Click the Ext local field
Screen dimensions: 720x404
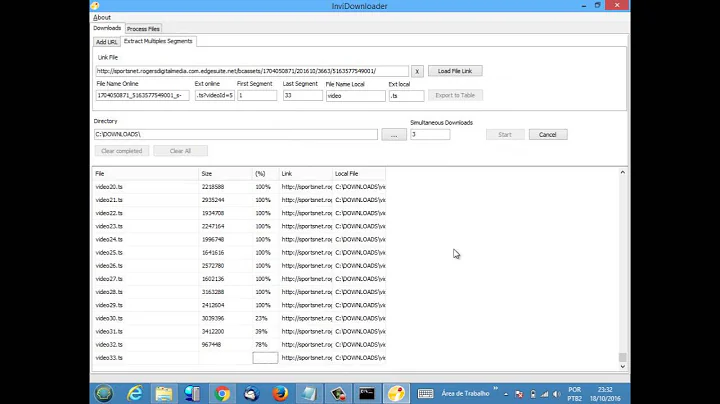[406, 96]
